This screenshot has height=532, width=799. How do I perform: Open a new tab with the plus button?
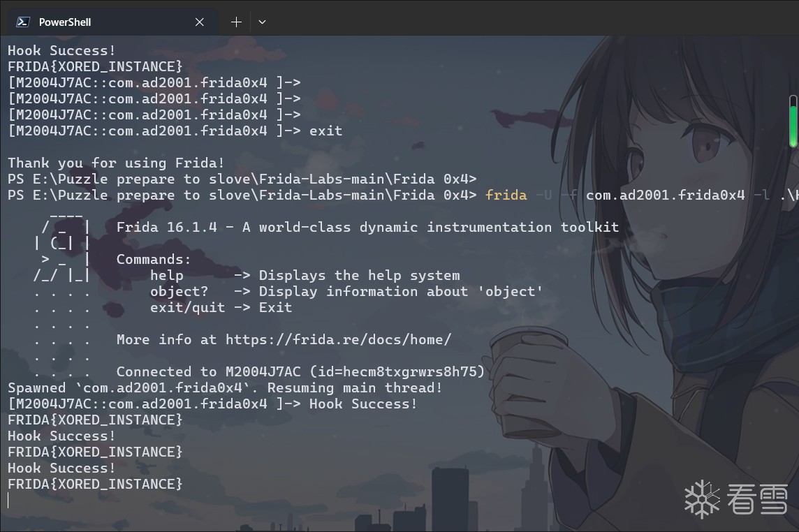click(x=236, y=22)
